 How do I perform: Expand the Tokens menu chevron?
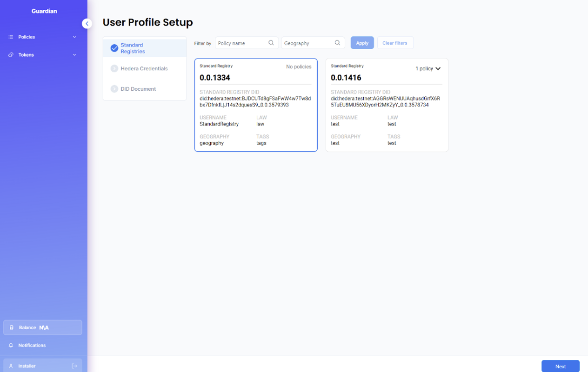(x=74, y=55)
